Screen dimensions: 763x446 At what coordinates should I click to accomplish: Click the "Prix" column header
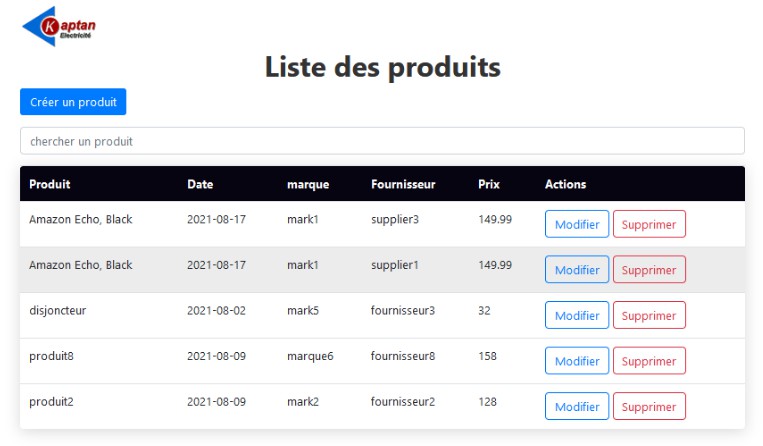tap(489, 184)
